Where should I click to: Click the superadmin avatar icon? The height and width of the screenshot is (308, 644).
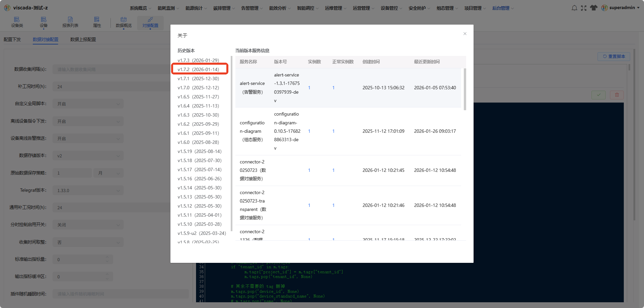pyautogui.click(x=605, y=8)
